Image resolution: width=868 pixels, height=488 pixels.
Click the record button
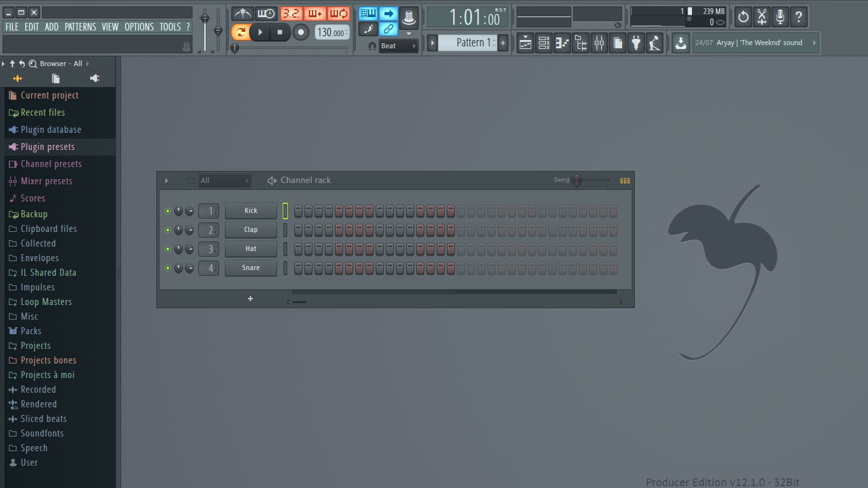(301, 32)
